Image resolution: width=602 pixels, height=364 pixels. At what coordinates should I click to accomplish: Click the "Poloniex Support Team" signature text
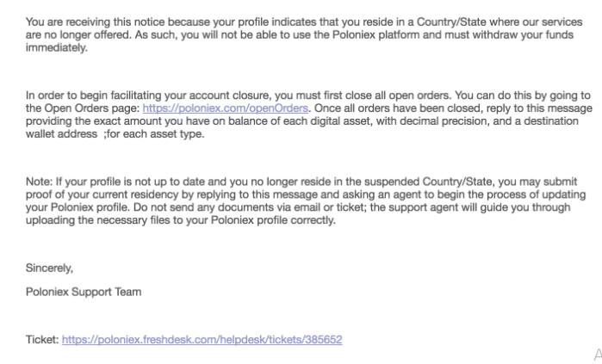[x=84, y=292]
